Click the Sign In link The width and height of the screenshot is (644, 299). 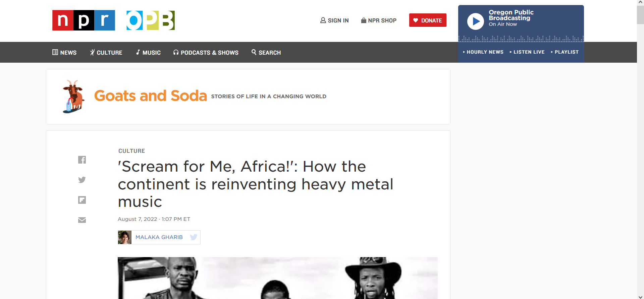(334, 20)
